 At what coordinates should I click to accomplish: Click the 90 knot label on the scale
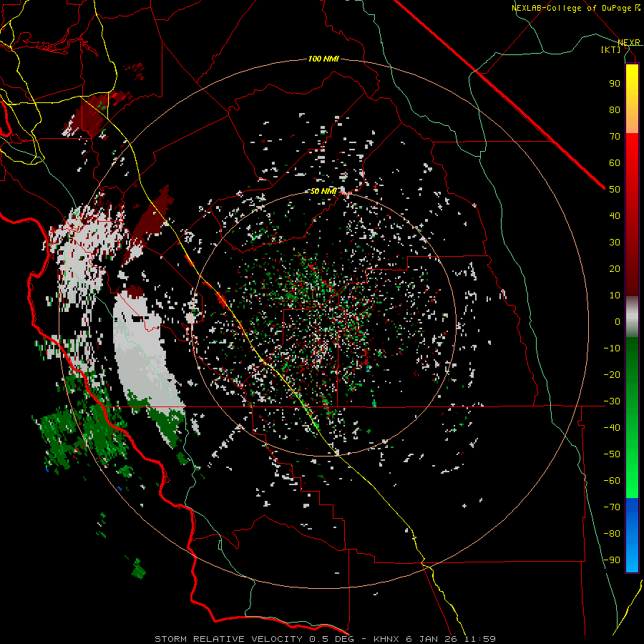(x=615, y=84)
